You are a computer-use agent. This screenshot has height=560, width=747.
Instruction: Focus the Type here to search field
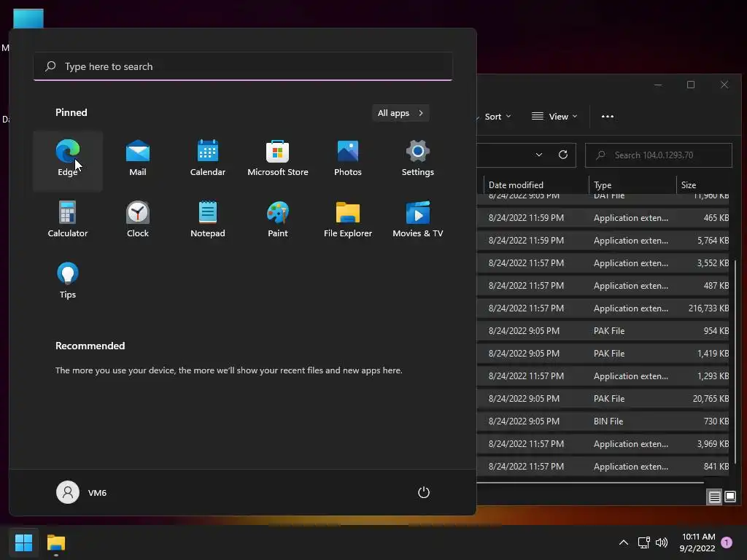click(x=243, y=66)
